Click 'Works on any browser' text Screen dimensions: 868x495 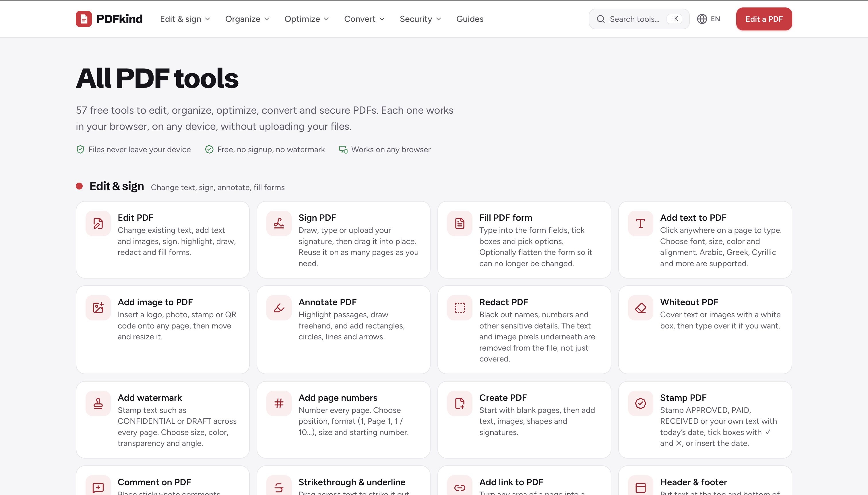pyautogui.click(x=391, y=150)
